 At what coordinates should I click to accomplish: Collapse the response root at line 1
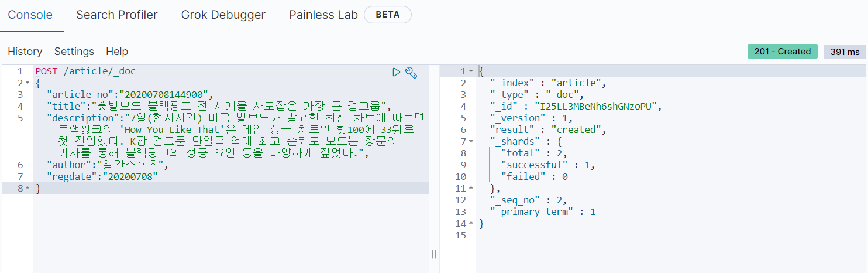tap(471, 71)
